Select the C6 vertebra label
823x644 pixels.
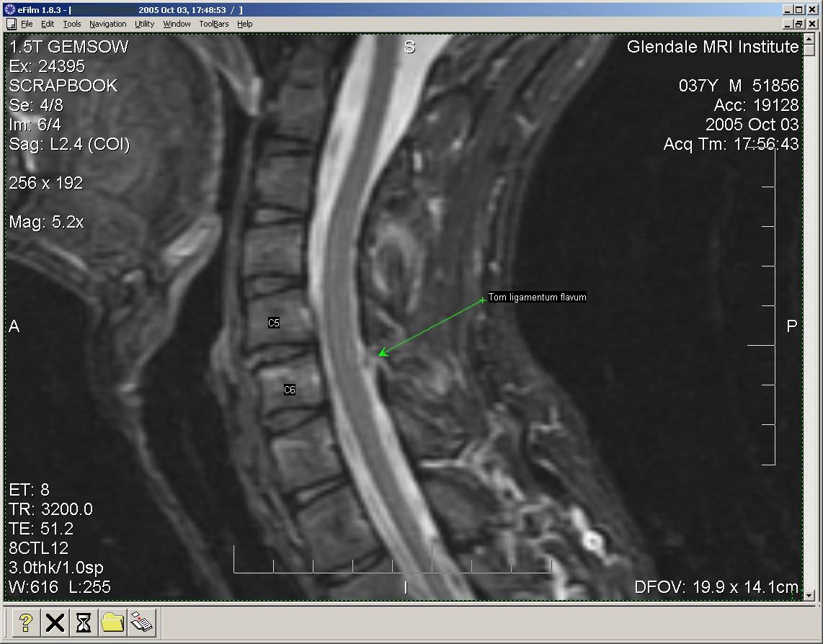click(x=290, y=390)
